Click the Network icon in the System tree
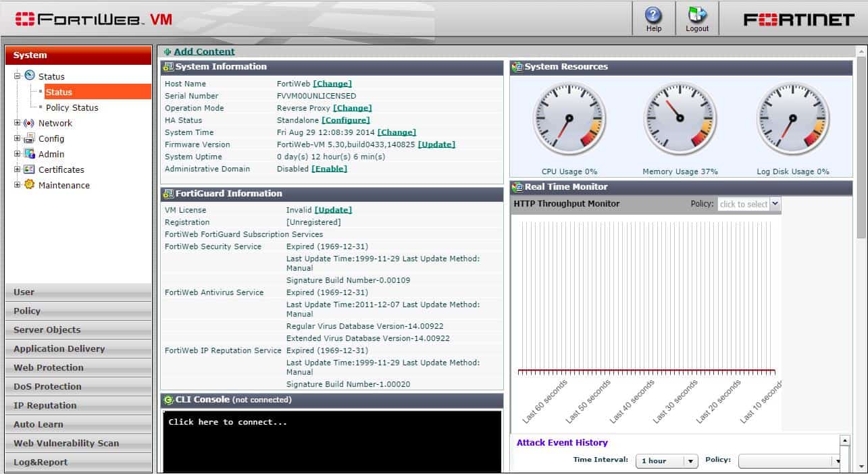This screenshot has width=868, height=474. coord(29,123)
